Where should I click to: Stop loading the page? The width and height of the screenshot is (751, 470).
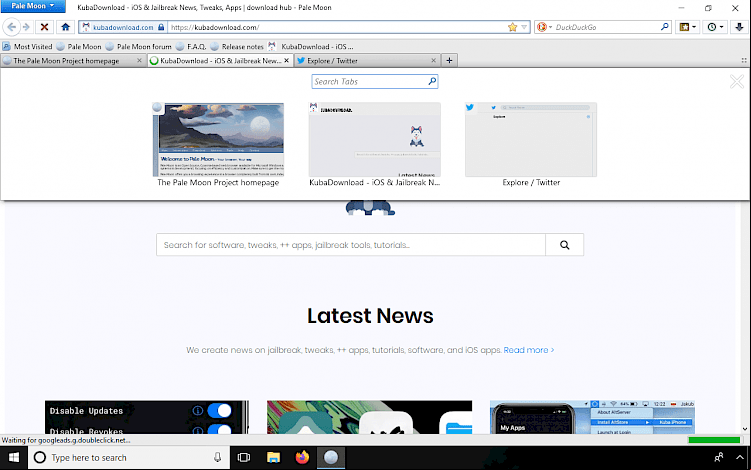click(x=45, y=27)
